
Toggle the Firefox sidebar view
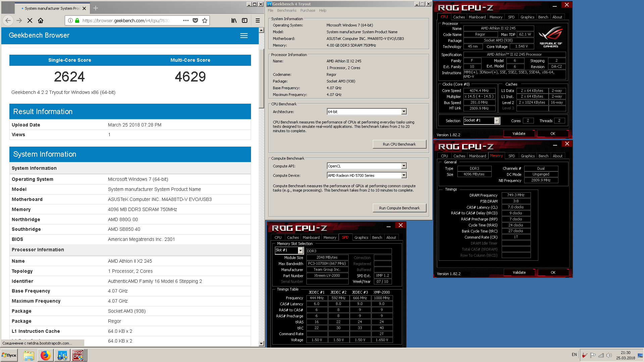[245, 20]
